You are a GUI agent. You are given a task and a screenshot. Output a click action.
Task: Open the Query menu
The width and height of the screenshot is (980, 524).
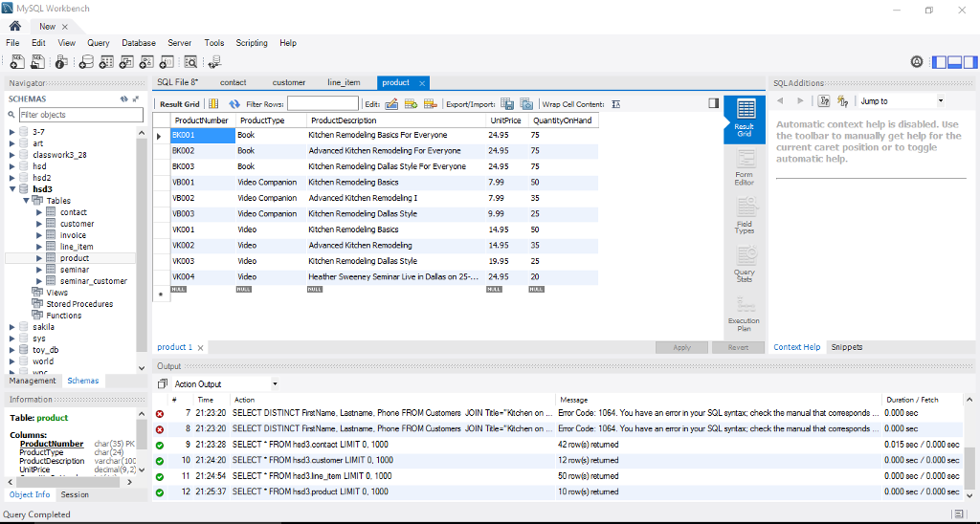click(x=99, y=43)
